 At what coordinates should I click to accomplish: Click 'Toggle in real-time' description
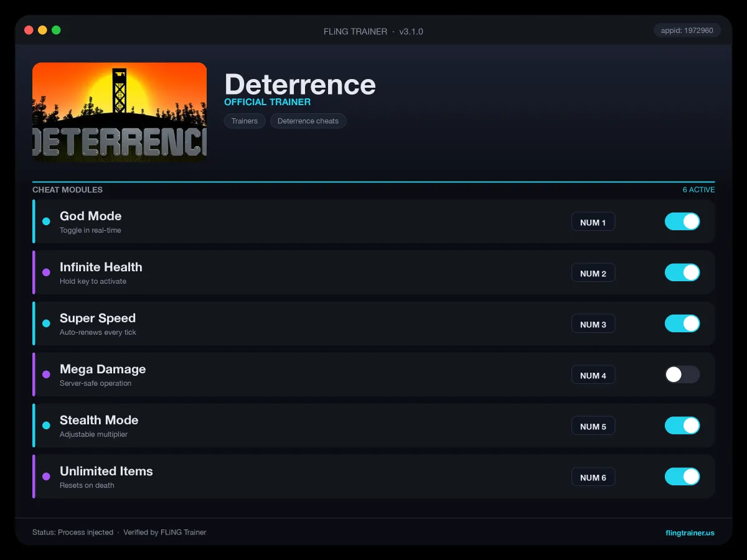point(90,230)
